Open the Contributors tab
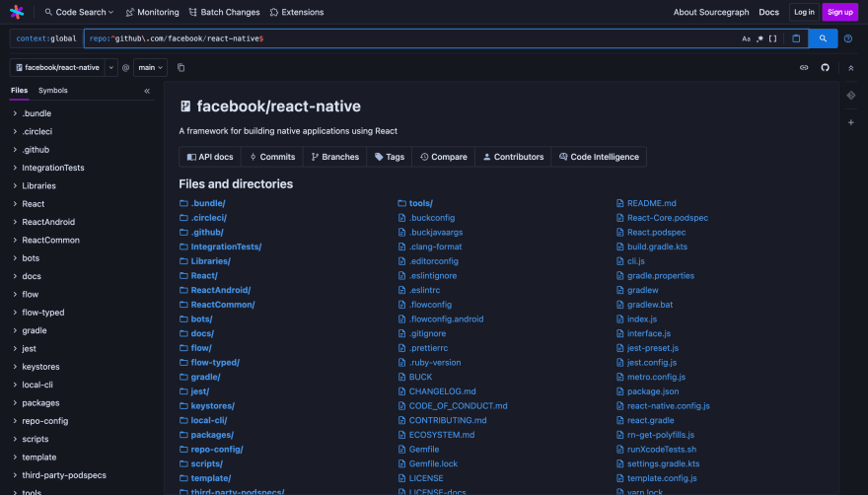Screen dimensions: 868x495 (x=513, y=157)
